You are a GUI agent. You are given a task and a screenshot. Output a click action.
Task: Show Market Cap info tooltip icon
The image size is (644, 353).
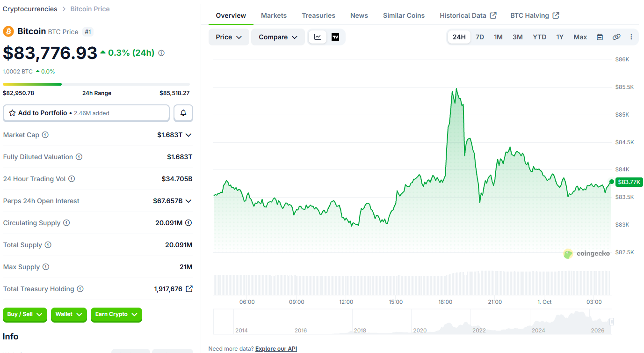coord(45,135)
